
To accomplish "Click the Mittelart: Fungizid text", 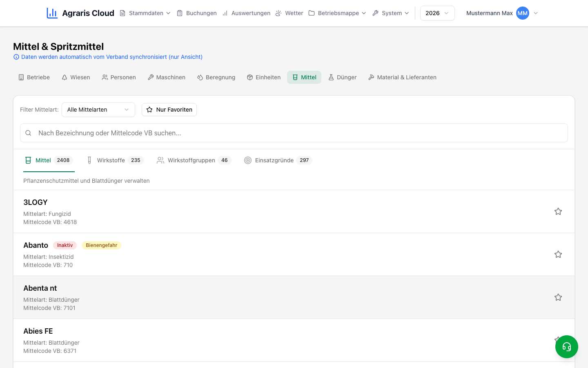I will (47, 214).
